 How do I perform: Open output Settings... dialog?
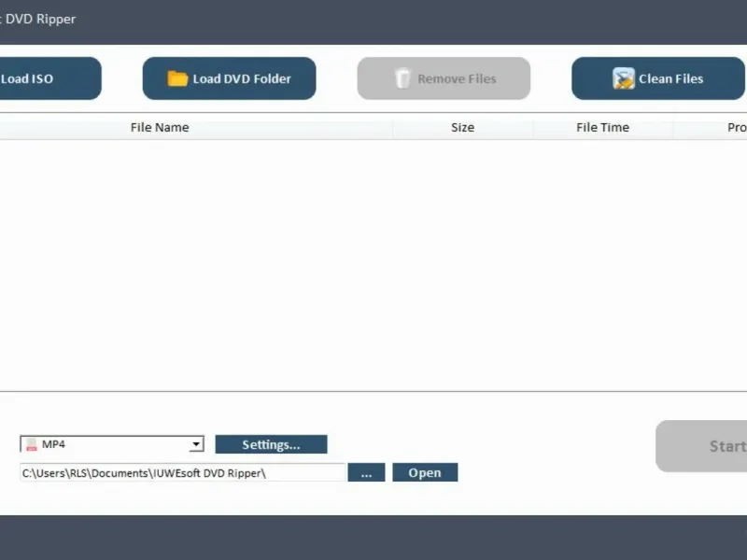coord(271,444)
